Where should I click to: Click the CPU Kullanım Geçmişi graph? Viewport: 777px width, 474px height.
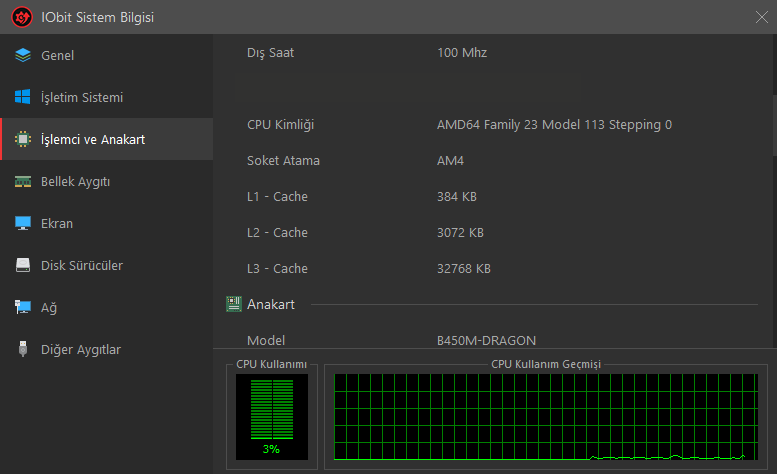(546, 417)
